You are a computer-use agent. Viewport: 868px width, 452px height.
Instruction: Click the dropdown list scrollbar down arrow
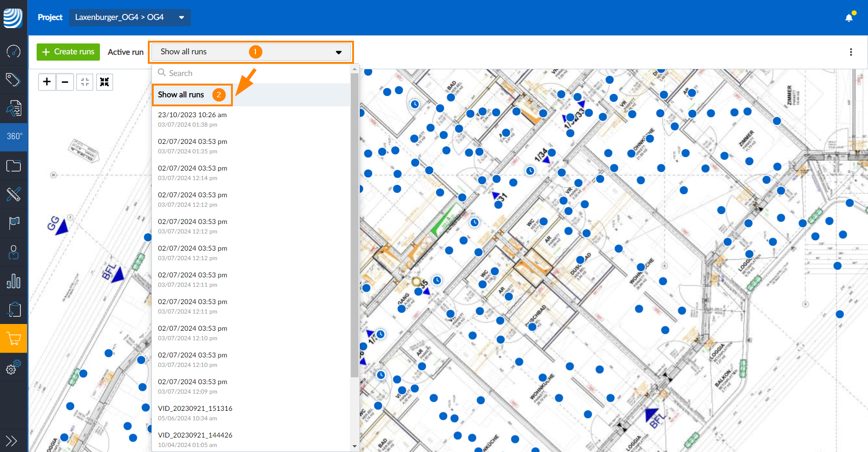coord(354,446)
